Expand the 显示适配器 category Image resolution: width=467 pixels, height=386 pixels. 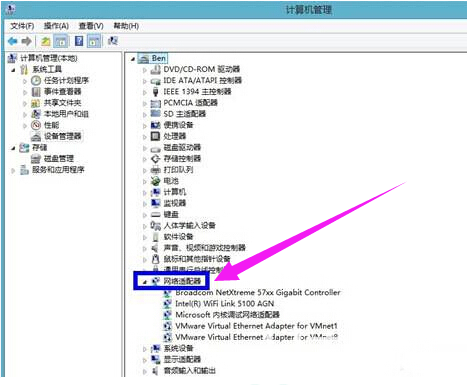[x=145, y=360]
